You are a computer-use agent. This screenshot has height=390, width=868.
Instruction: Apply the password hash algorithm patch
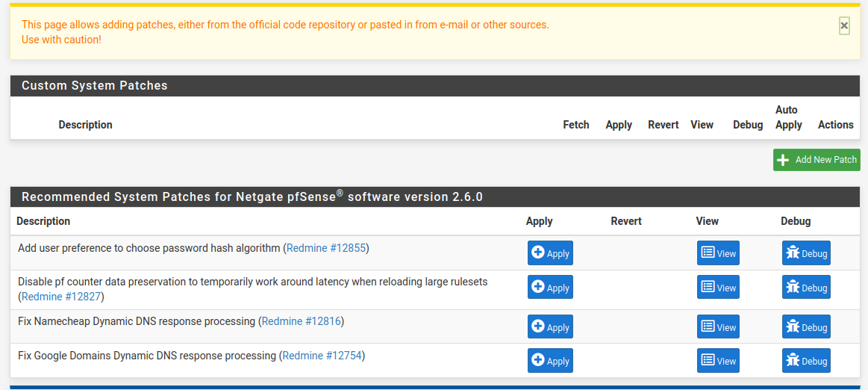coord(550,253)
